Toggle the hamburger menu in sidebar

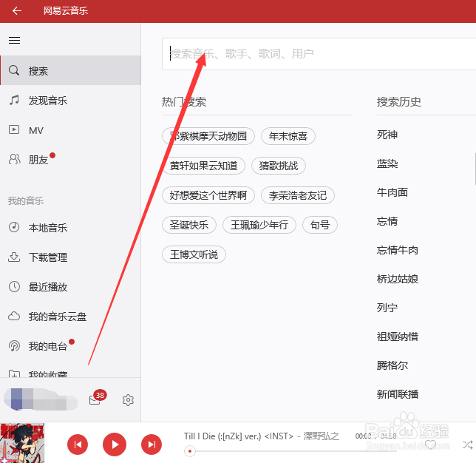14,40
